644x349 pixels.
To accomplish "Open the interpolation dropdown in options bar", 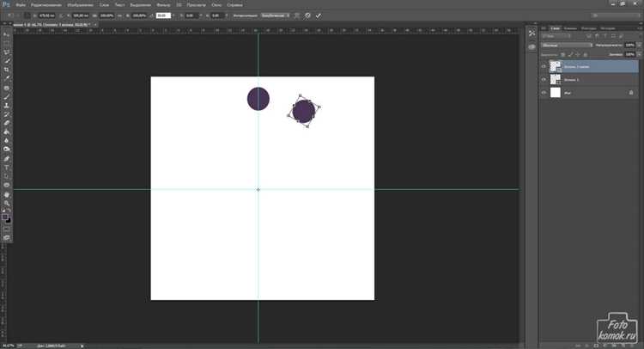I will pyautogui.click(x=275, y=15).
